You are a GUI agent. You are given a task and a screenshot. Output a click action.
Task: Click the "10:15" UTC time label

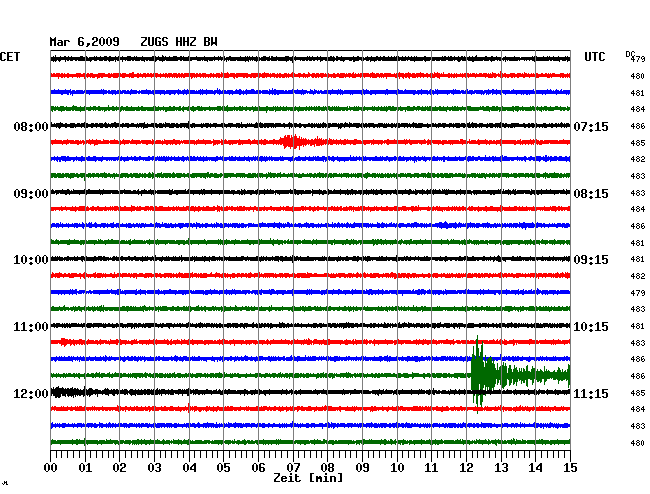591,327
